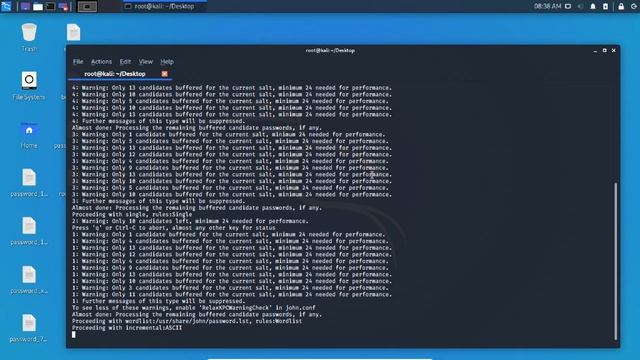Click the show desktop panel icon

25,7
